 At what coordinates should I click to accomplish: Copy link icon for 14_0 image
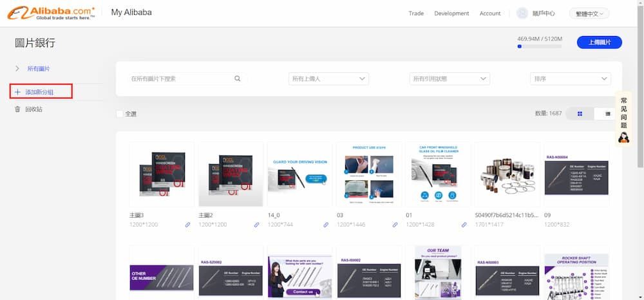pos(326,225)
